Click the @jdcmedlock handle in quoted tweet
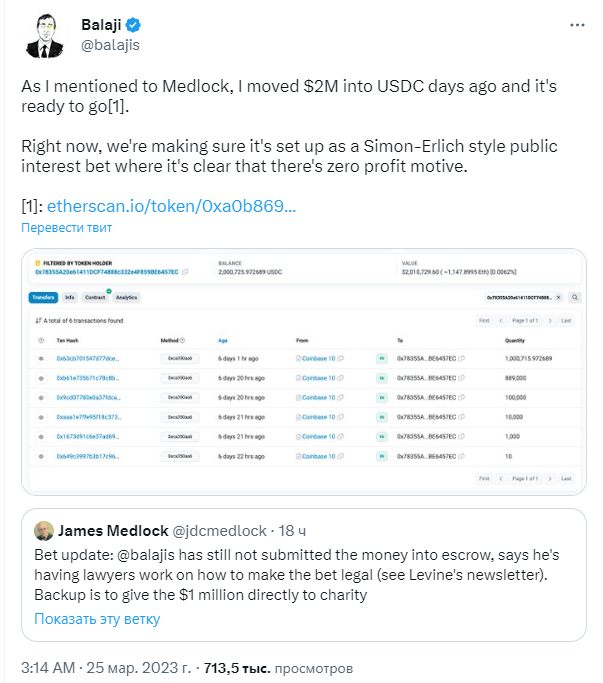 [220, 531]
